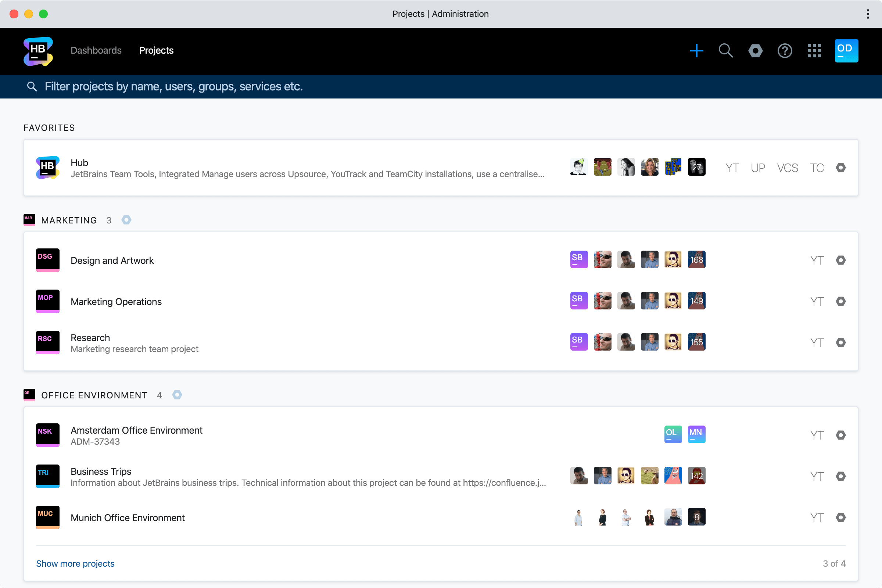Open settings hexagon for Amsterdam Office Environment
The image size is (882, 588).
[x=841, y=435]
